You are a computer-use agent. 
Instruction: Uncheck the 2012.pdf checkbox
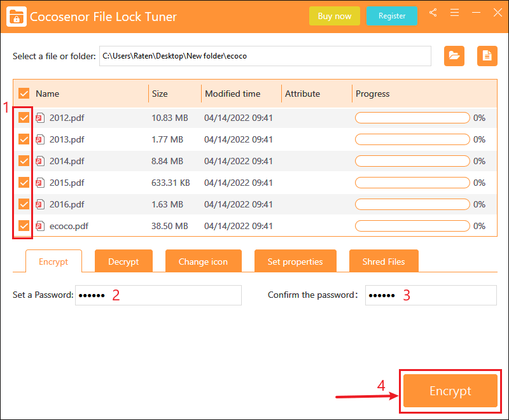point(24,118)
